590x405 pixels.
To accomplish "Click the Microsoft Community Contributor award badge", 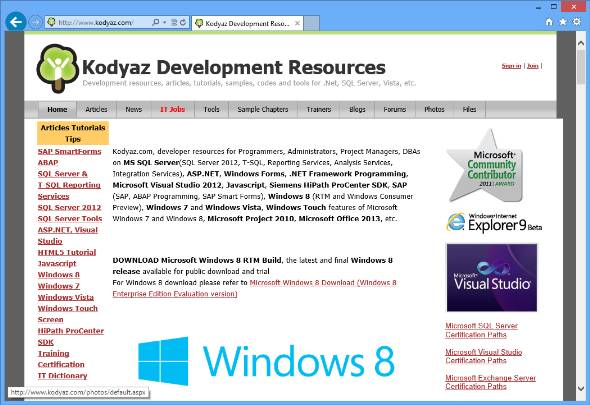I will click(485, 166).
